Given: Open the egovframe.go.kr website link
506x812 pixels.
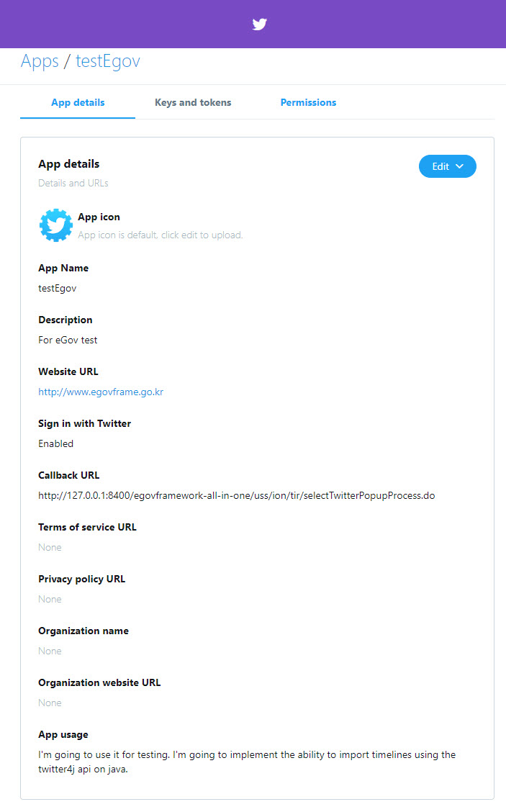Looking at the screenshot, I should [101, 392].
